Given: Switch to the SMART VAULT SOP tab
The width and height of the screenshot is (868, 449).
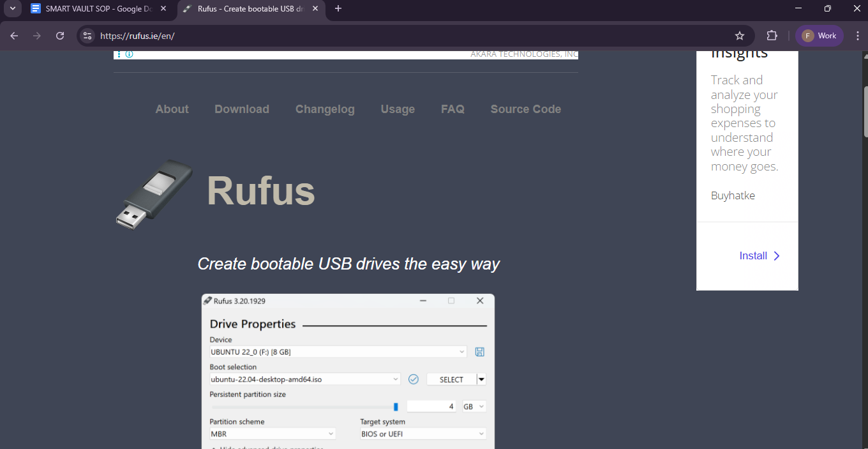Looking at the screenshot, I should [x=97, y=9].
